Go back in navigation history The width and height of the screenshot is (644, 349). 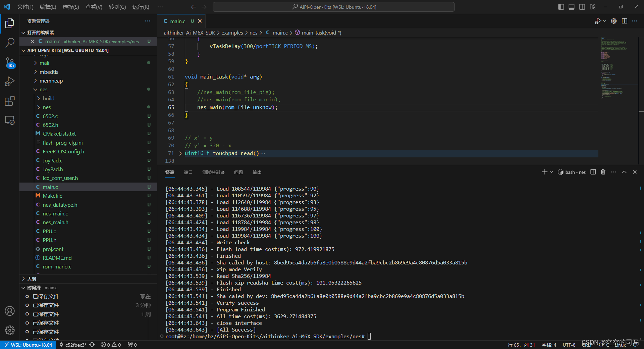click(194, 7)
